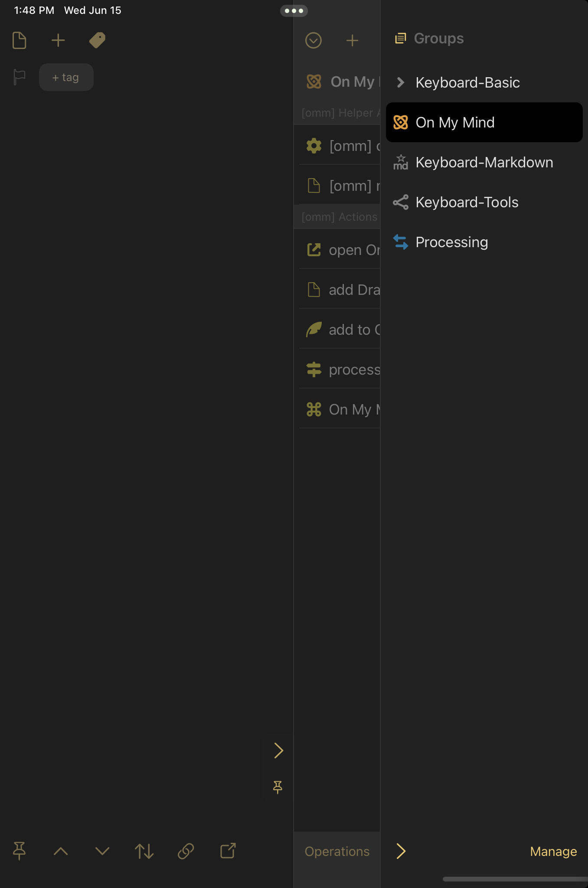The image size is (588, 888).
Task: Toggle the flag on this draft
Action: 20,77
